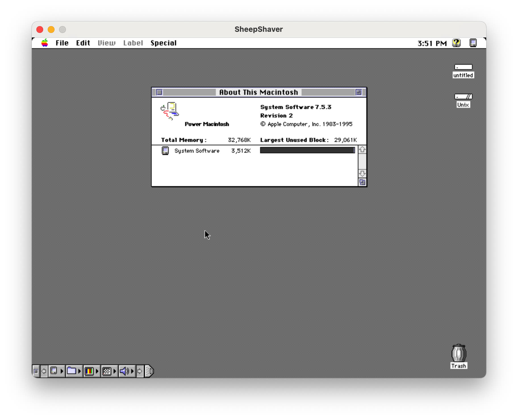Click the 29,061K unused block value
The width and height of the screenshot is (518, 420).
(345, 140)
